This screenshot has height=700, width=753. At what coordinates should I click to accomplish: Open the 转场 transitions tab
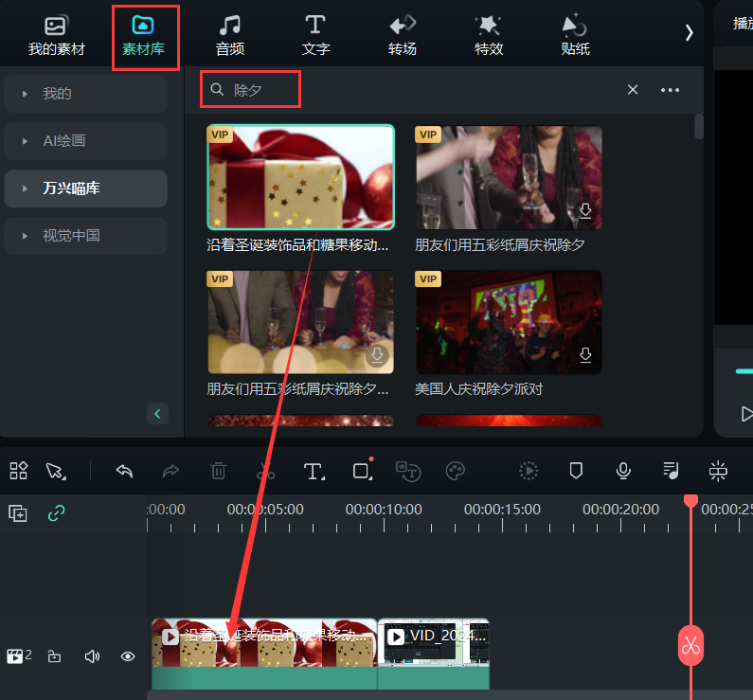(x=403, y=36)
